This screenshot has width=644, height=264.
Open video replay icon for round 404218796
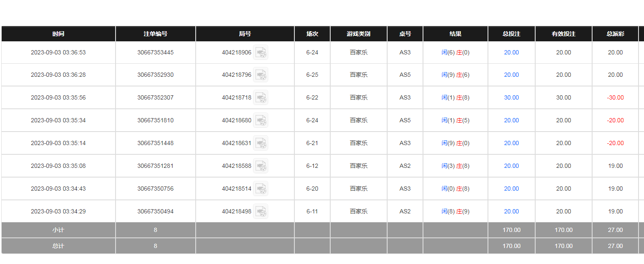261,75
